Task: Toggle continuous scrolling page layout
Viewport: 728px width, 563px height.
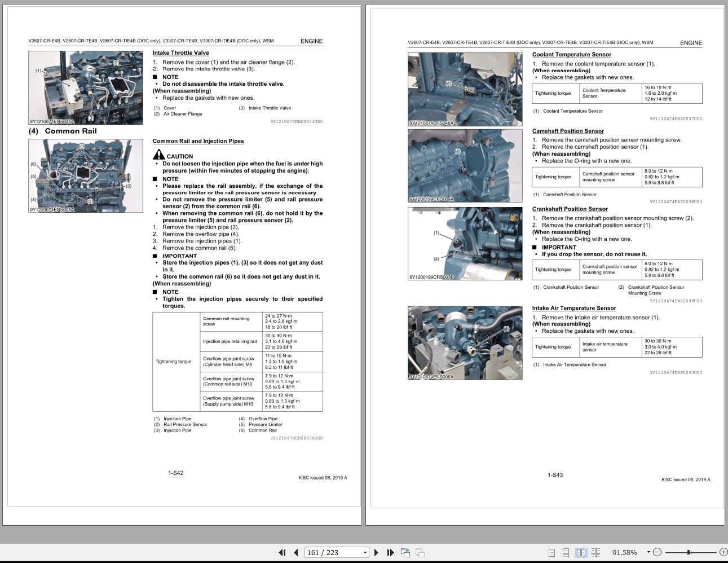Action: pos(566,552)
